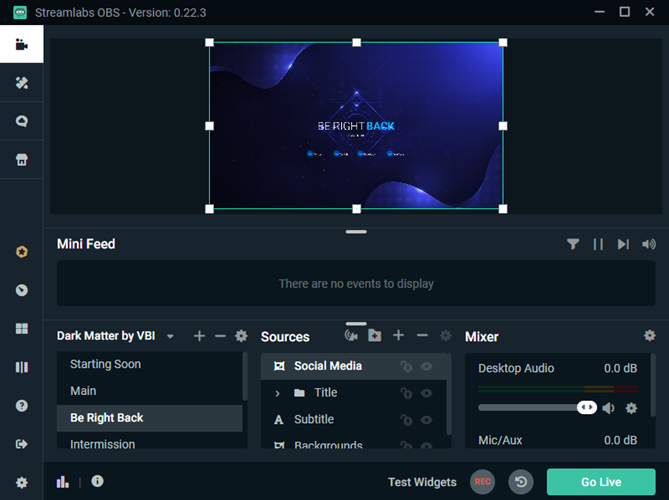Toggle visibility eye for Subtitle
The height and width of the screenshot is (500, 669).
(426, 420)
